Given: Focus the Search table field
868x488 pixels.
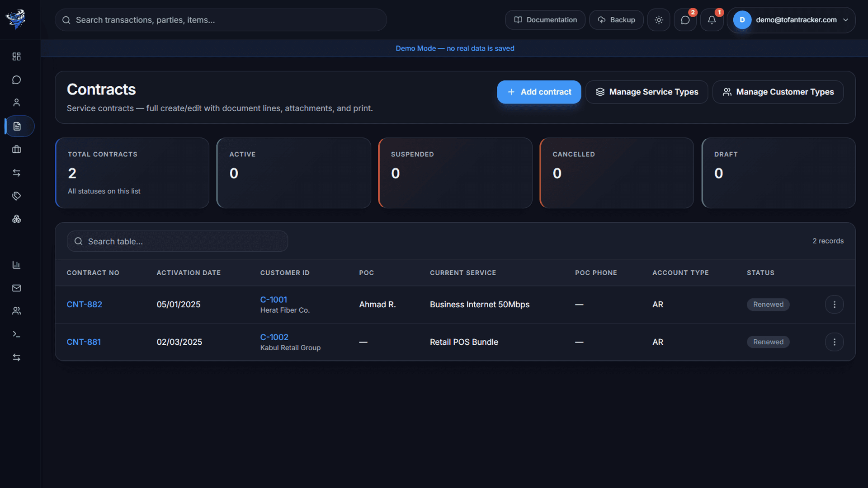Looking at the screenshot, I should 177,241.
